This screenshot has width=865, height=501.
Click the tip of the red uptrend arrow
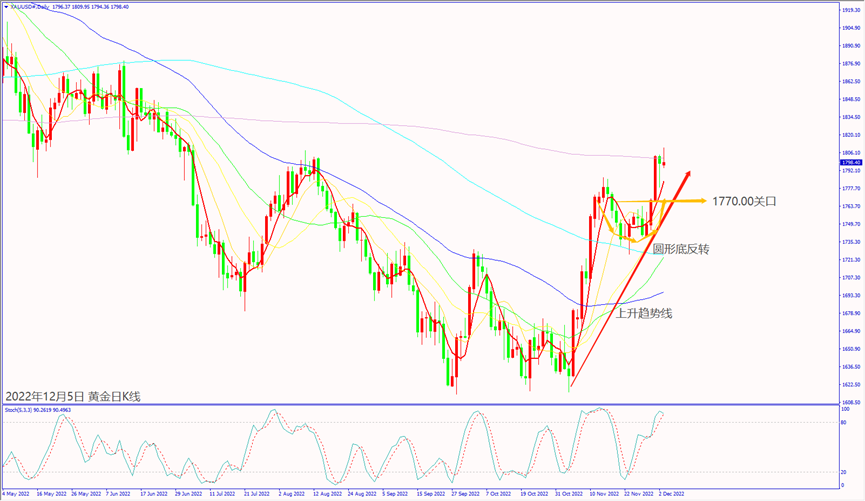(688, 174)
